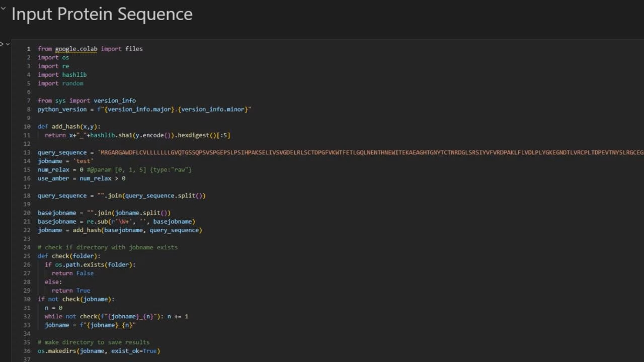Open run options chevron beside play button
This screenshot has width=644, height=362.
(x=8, y=44)
